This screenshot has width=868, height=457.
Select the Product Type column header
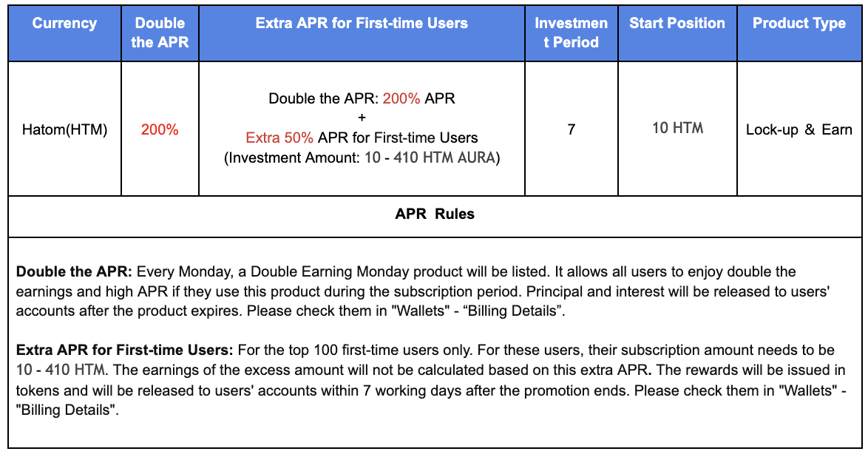799,24
